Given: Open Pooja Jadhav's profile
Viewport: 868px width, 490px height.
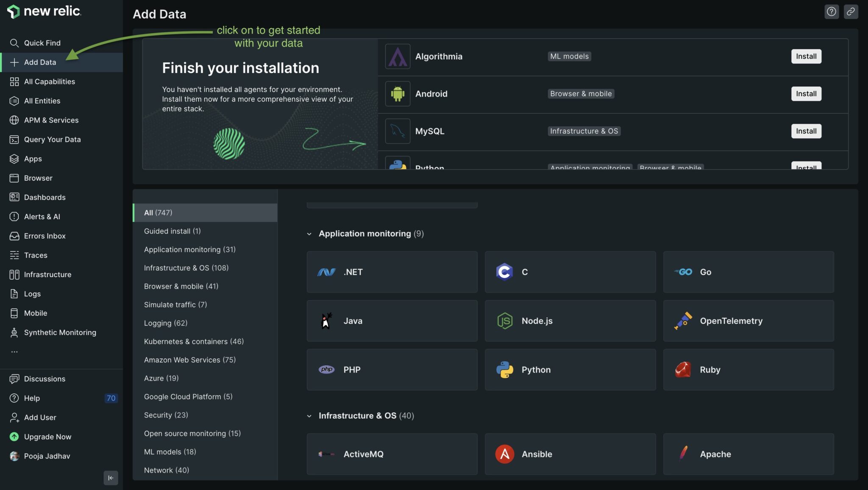Looking at the screenshot, I should point(47,456).
